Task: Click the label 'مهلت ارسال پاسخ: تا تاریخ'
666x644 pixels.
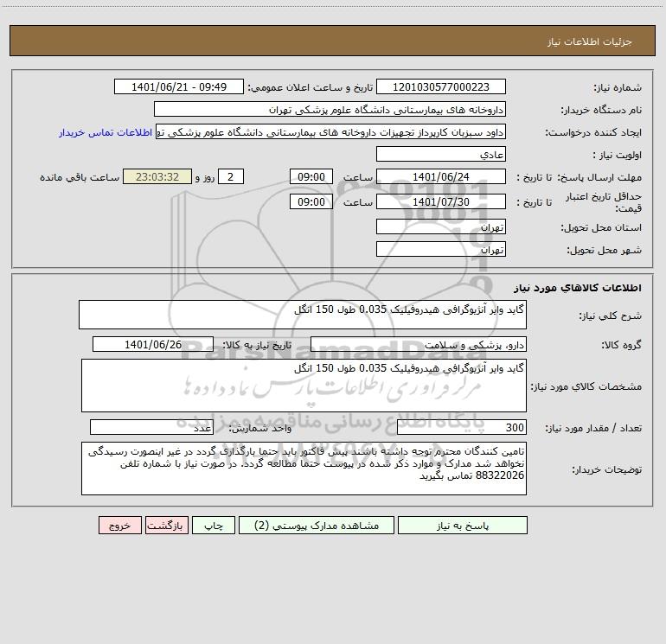Action: tap(580, 177)
